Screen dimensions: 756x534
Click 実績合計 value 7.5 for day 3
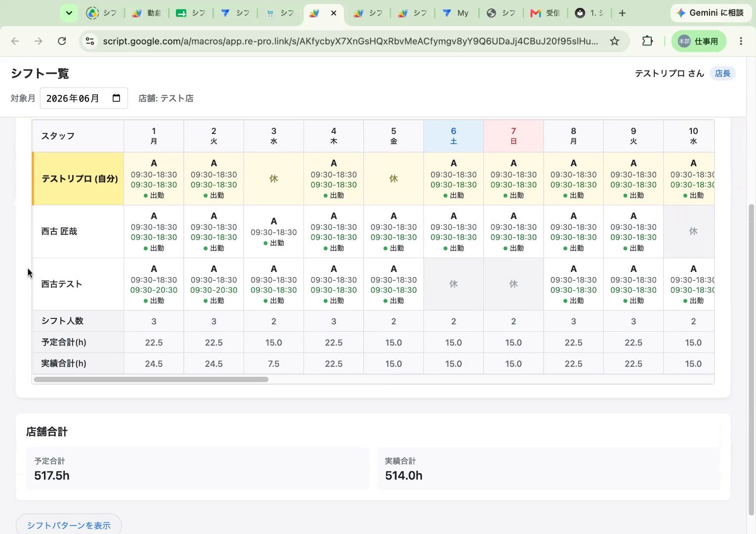(274, 364)
